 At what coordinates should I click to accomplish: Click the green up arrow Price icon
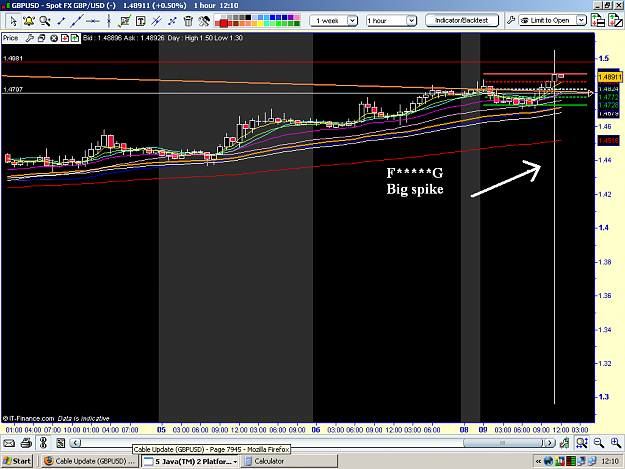75,38
